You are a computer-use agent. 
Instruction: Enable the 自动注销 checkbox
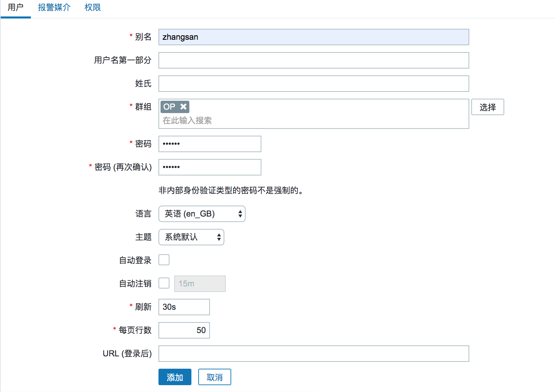(x=164, y=283)
